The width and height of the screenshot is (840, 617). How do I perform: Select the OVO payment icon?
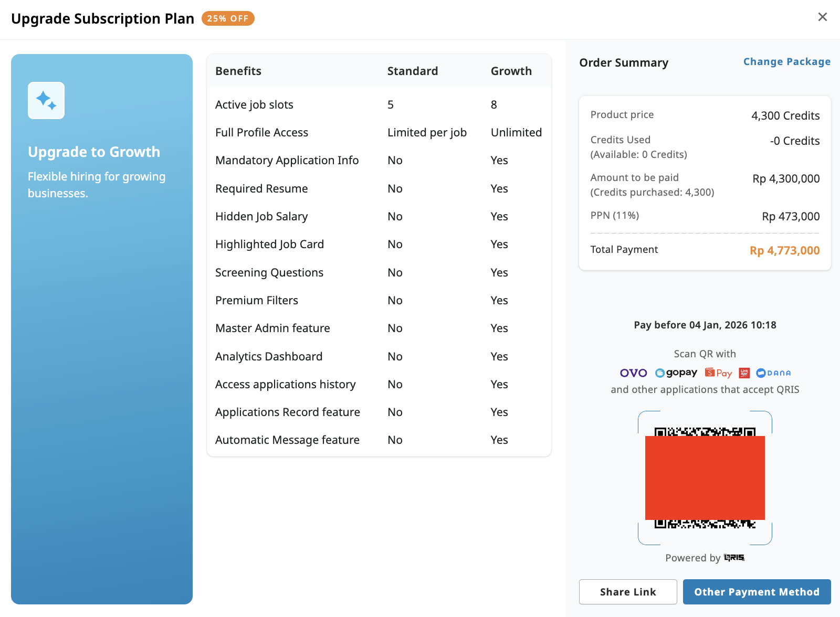[634, 373]
